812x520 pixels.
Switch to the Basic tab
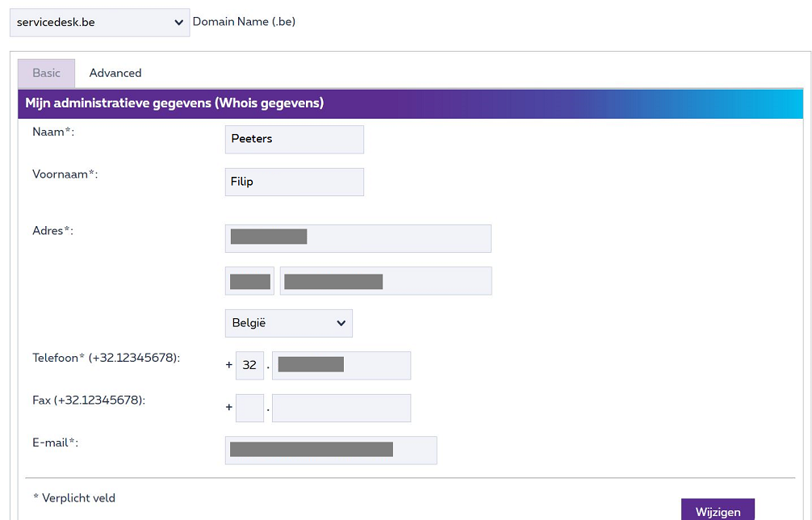[46, 73]
